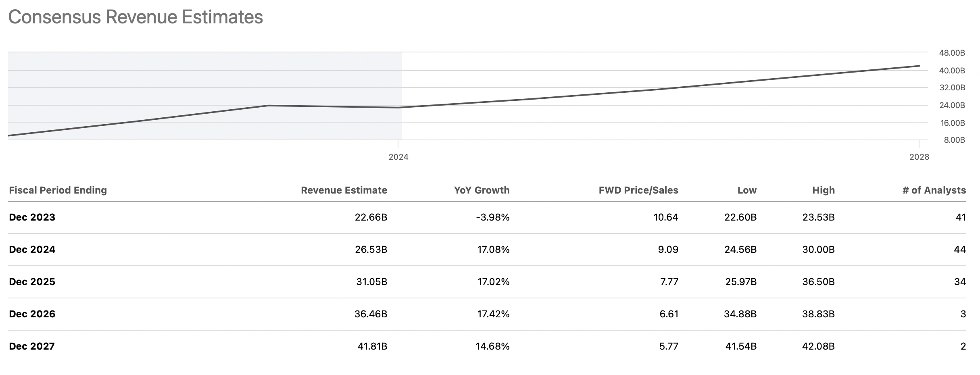980x375 pixels.
Task: Click the 48.00B y-axis label
Action: pos(952,53)
